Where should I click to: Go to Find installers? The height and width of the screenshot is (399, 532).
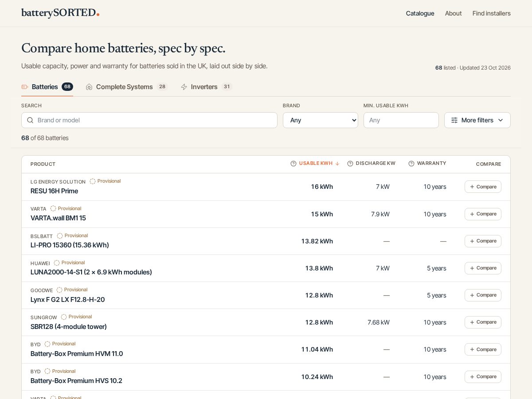pos(491,13)
